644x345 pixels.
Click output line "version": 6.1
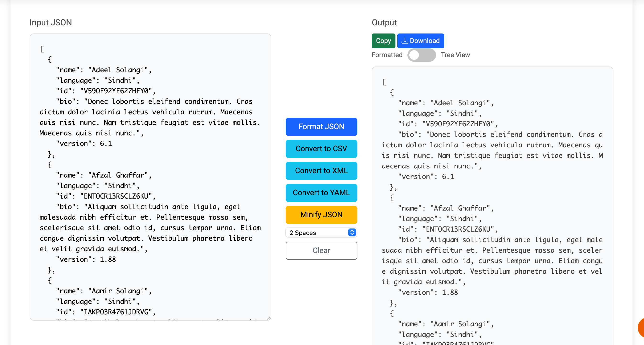pyautogui.click(x=426, y=177)
